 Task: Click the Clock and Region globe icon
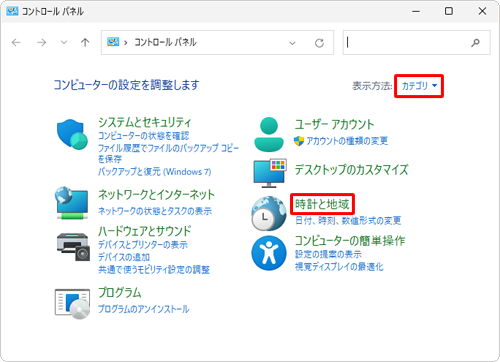click(269, 213)
